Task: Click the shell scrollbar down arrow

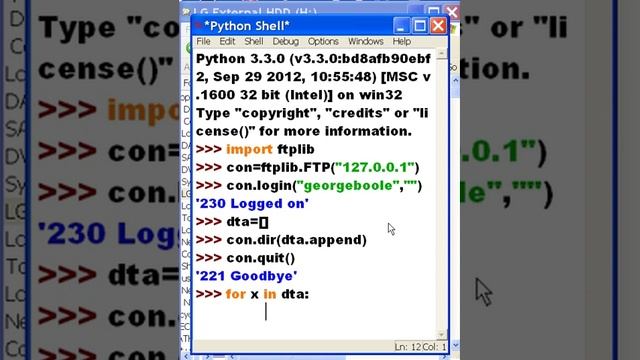Action: pos(441,335)
